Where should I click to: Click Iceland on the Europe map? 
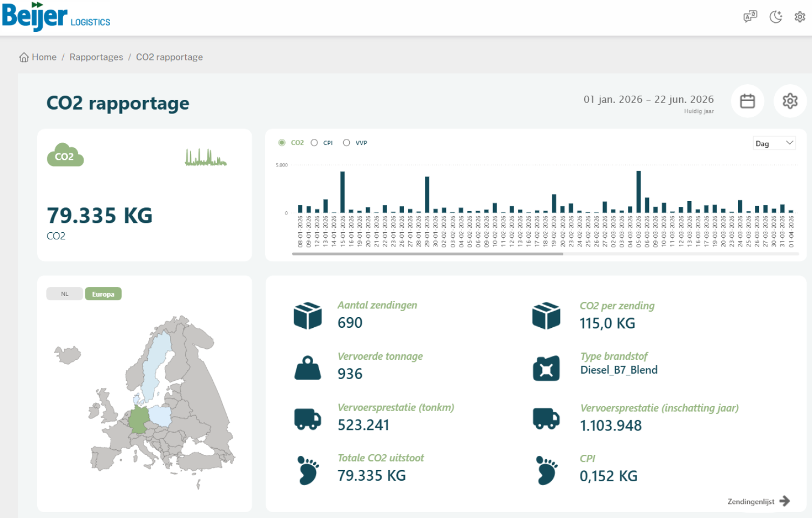(x=67, y=355)
